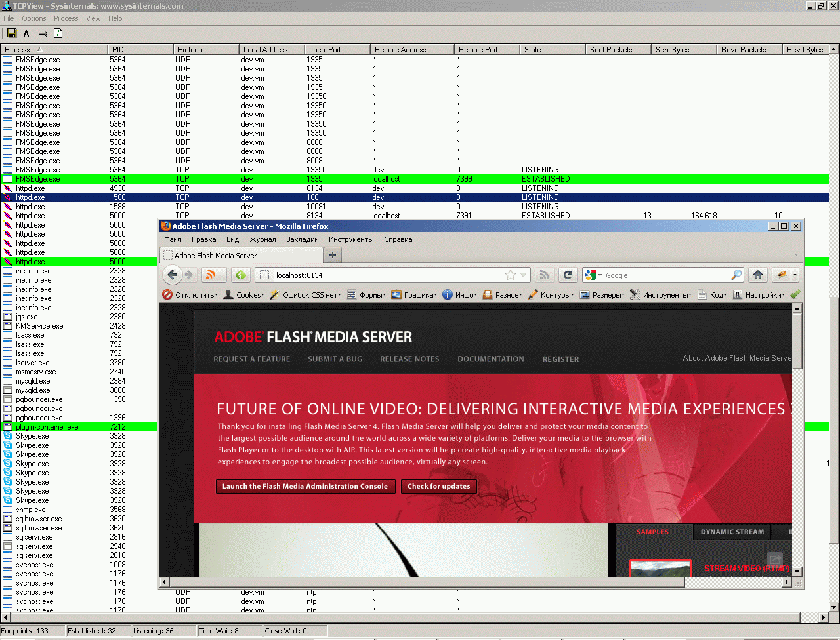The height and width of the screenshot is (640, 840).
Task: Click the green add-on button beside the feed button
Action: [x=241, y=275]
